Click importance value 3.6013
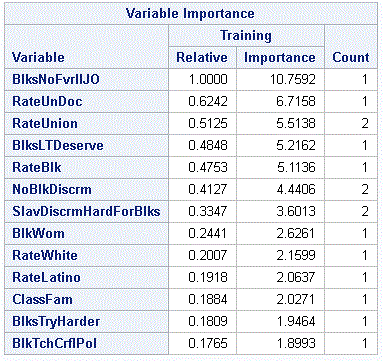This screenshot has height=361, width=384. (x=296, y=211)
